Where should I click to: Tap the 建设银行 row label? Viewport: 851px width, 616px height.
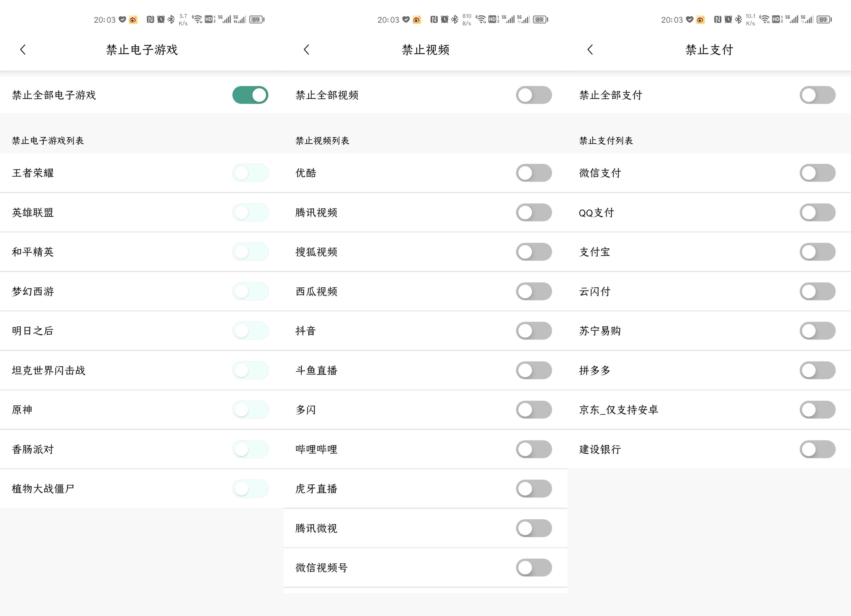[600, 449]
